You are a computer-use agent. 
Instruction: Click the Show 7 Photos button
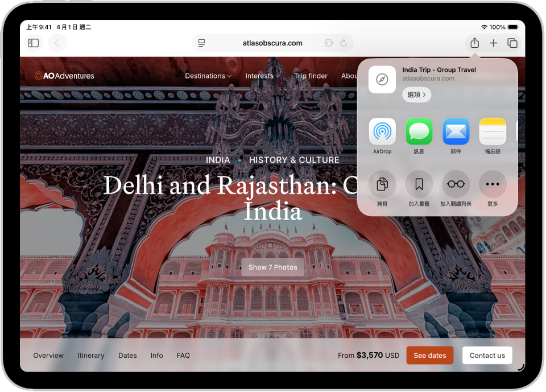click(272, 267)
